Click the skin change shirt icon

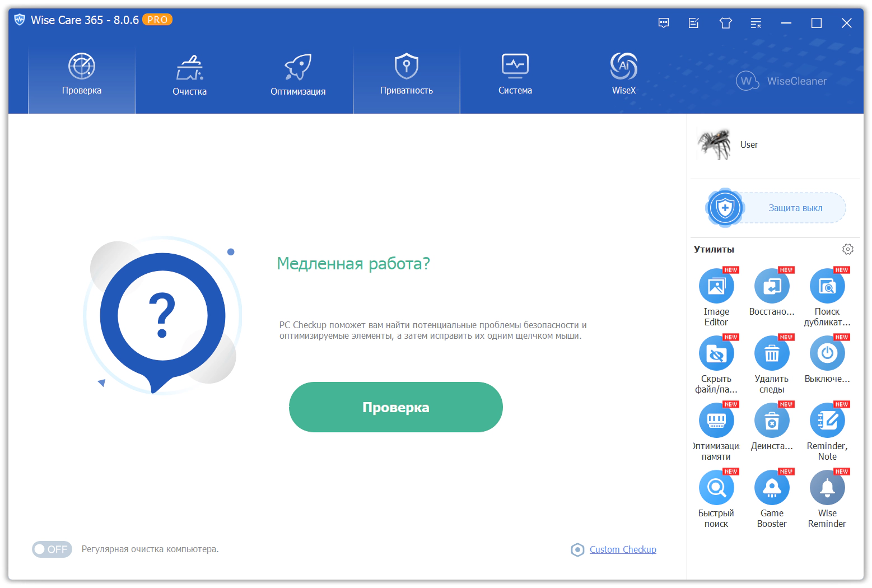[726, 23]
